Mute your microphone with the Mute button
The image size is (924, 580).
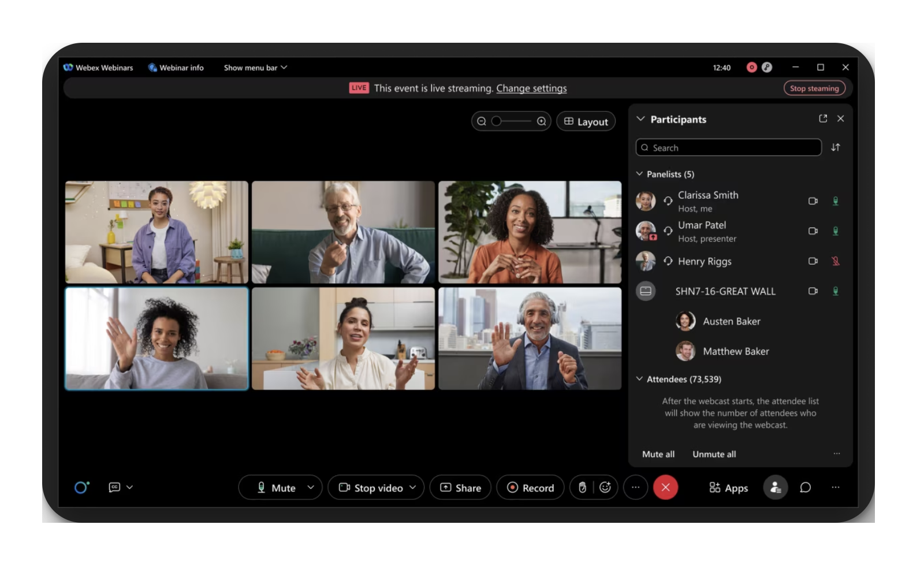276,488
